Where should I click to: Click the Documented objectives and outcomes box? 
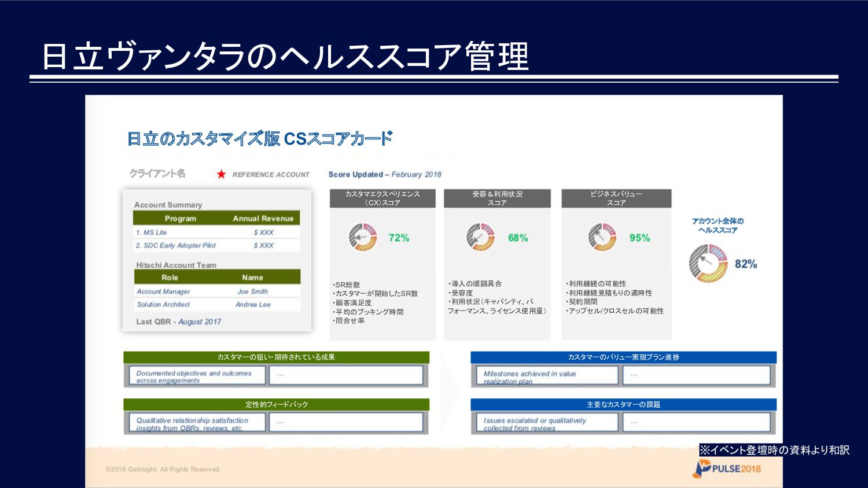pos(197,376)
